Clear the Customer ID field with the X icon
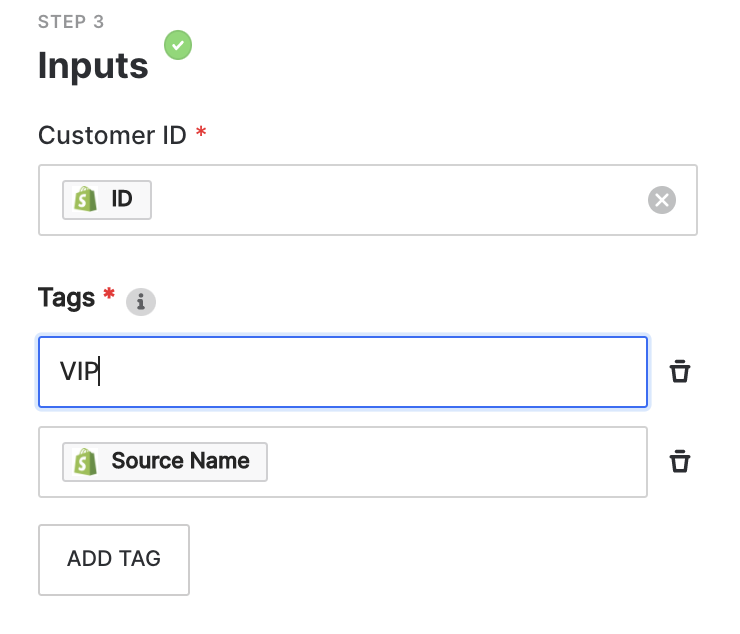The height and width of the screenshot is (634, 740). coord(661,200)
